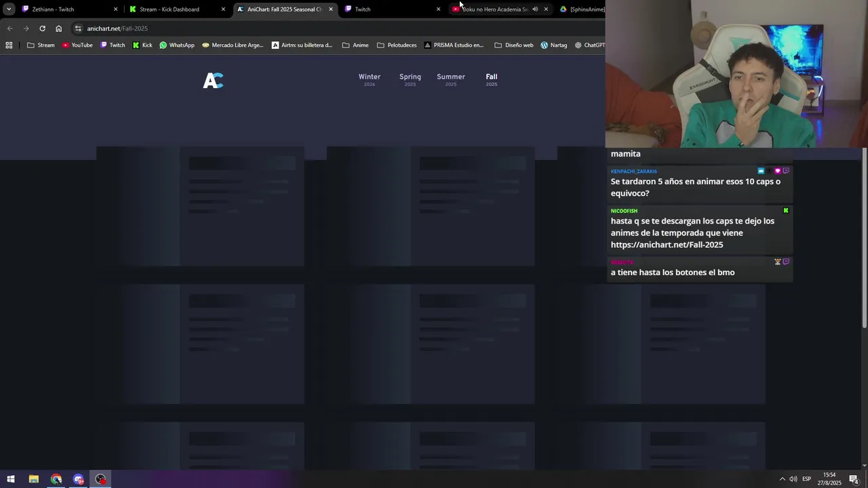
Task: Open the OBS app in the taskbar
Action: 101,479
